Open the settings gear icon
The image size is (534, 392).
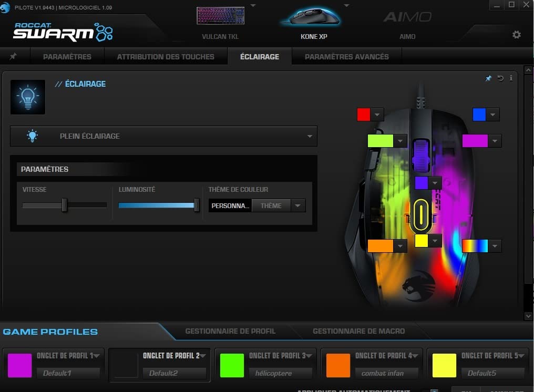click(x=516, y=34)
